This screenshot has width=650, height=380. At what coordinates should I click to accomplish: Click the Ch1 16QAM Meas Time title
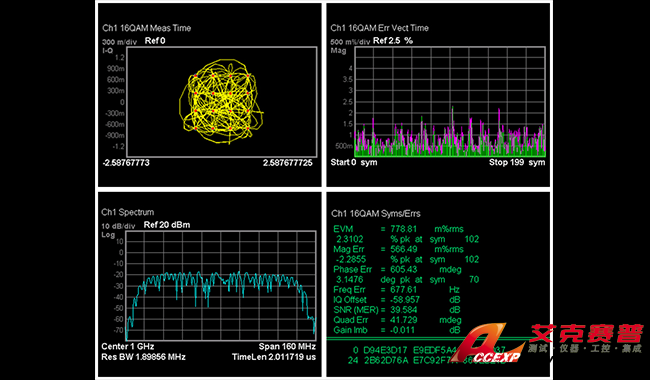point(147,28)
